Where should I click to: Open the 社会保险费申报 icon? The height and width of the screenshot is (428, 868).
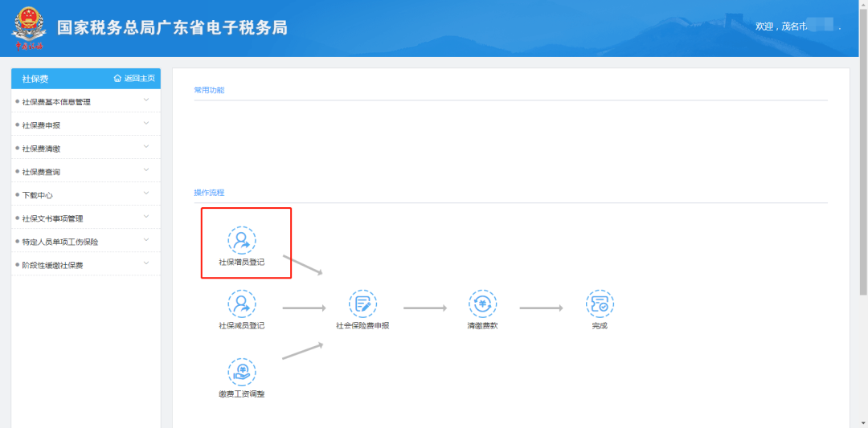[x=362, y=304]
